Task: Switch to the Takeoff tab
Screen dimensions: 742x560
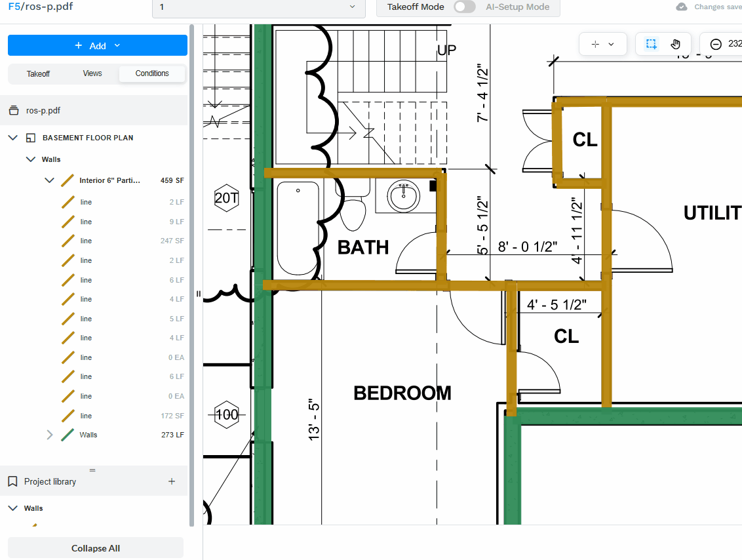Action: pos(38,73)
